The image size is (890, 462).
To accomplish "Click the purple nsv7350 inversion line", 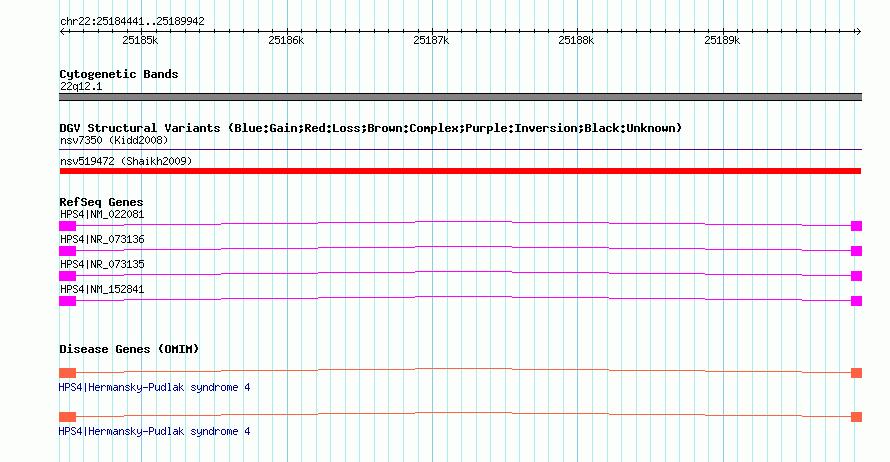I will [460, 150].
